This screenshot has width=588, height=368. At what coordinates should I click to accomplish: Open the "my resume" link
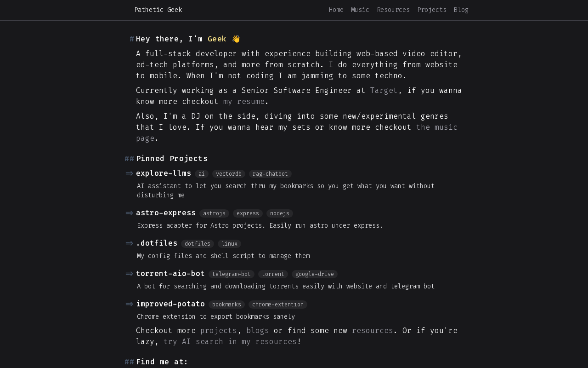[244, 102]
